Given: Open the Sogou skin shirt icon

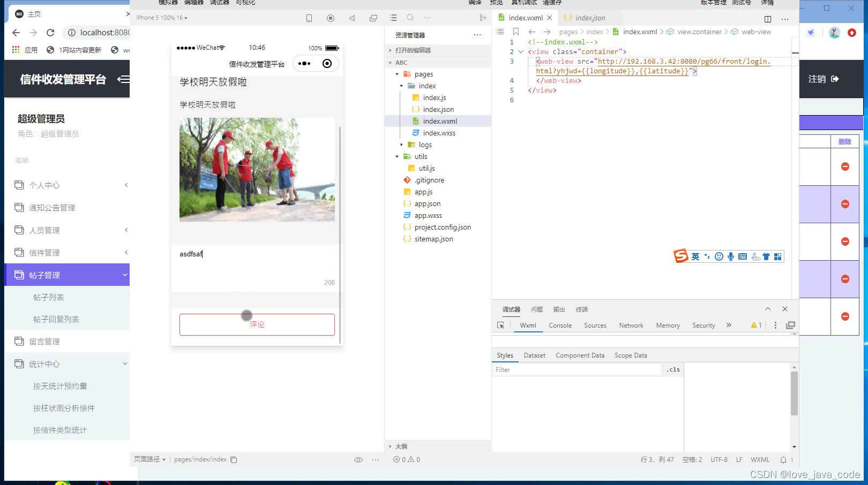Looking at the screenshot, I should [766, 256].
